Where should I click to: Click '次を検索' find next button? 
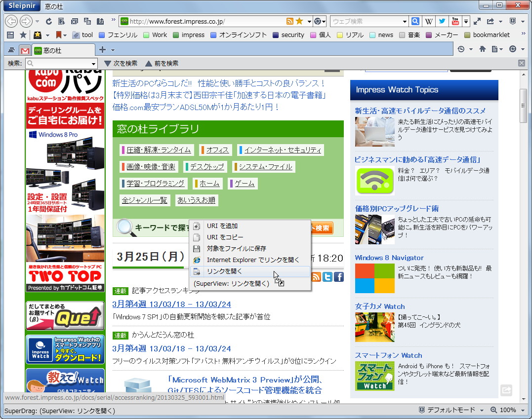coord(121,63)
